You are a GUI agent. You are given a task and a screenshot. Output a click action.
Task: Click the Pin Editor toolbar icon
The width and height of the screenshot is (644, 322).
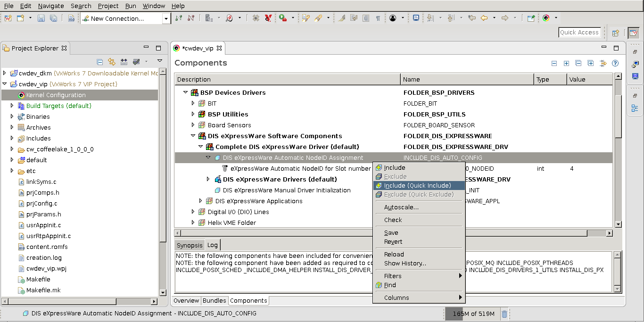(531, 18)
